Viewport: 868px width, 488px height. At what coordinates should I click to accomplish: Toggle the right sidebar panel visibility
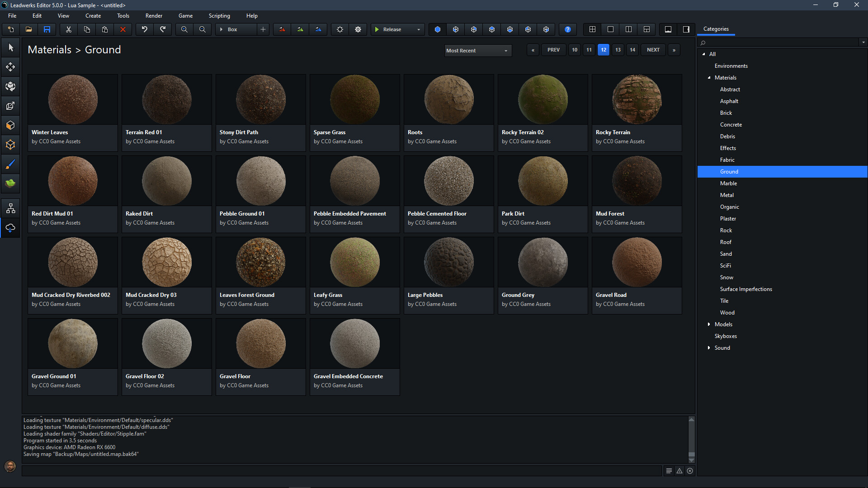(685, 29)
